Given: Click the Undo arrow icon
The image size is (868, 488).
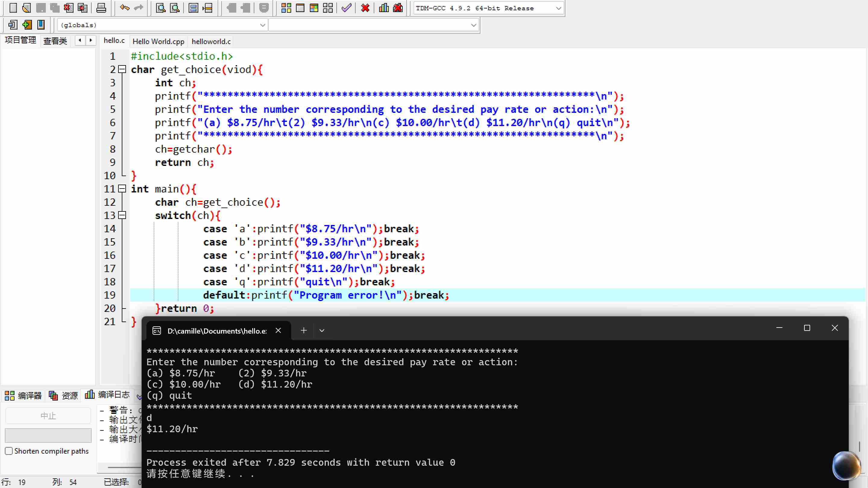Looking at the screenshot, I should point(124,8).
